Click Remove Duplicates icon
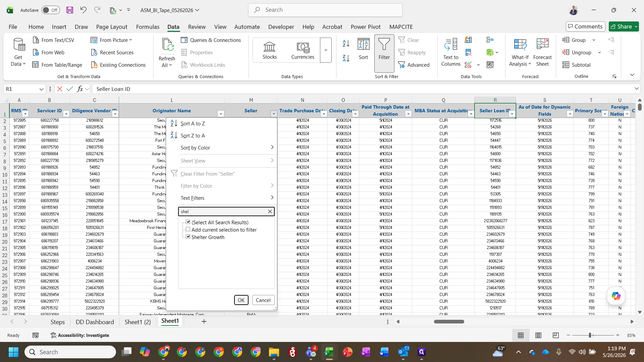 [x=468, y=52]
